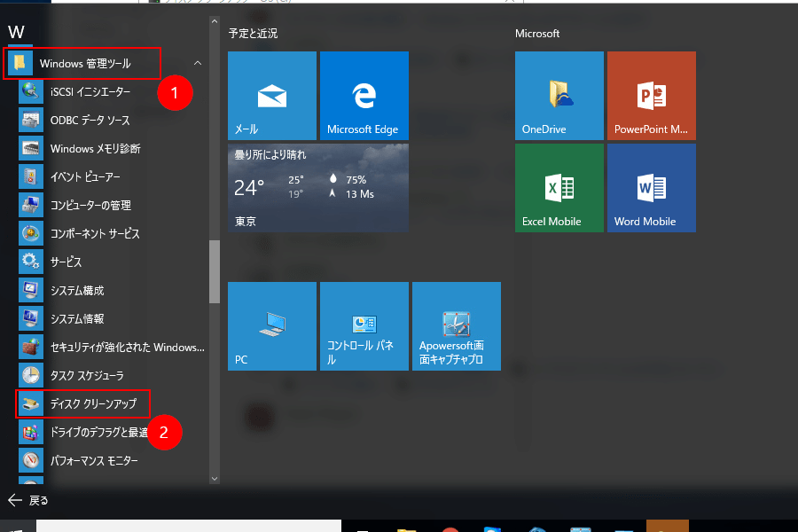Launch Performance Monitor
798x532 pixels.
coord(82,460)
